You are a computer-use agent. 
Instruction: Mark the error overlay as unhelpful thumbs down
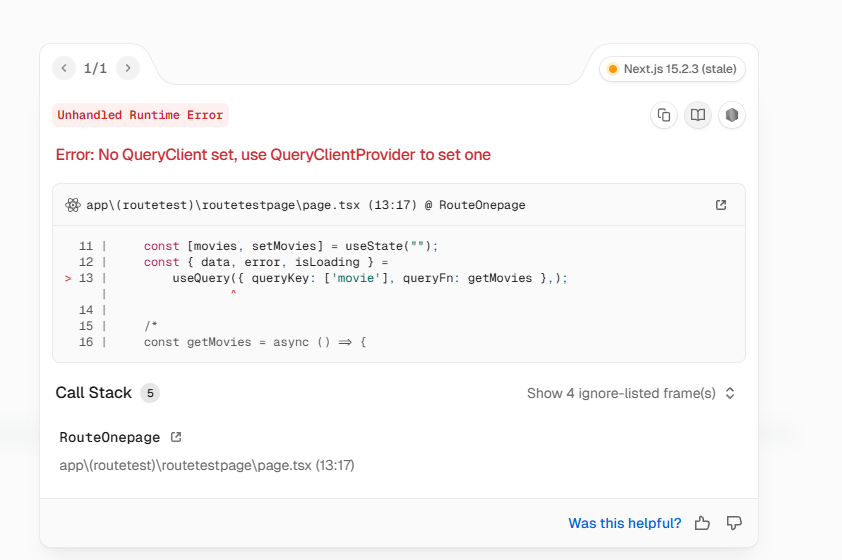point(734,523)
